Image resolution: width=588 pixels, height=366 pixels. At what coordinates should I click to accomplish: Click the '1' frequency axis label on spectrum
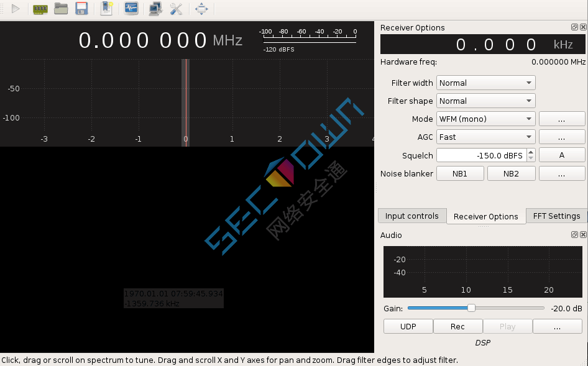click(x=232, y=139)
